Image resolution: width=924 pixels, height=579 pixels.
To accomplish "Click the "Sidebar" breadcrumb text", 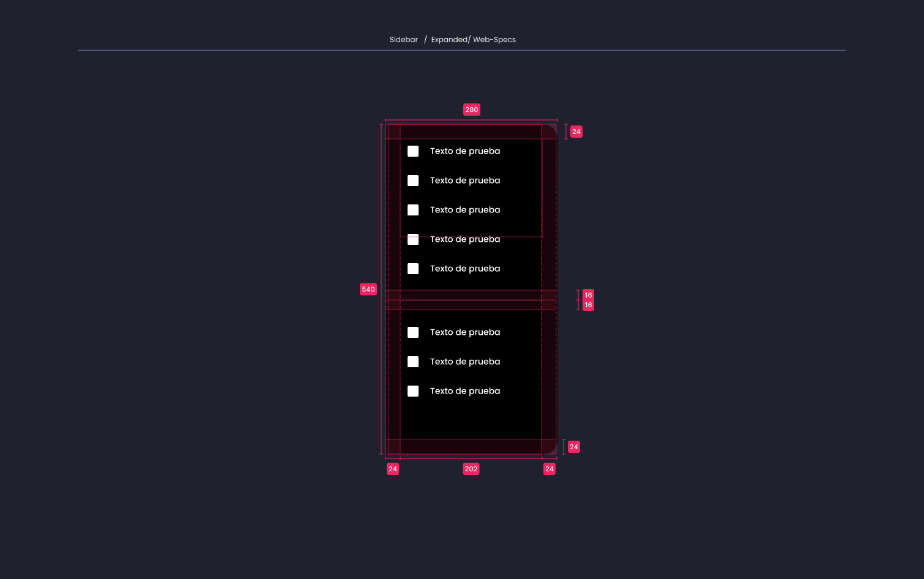I will [404, 40].
